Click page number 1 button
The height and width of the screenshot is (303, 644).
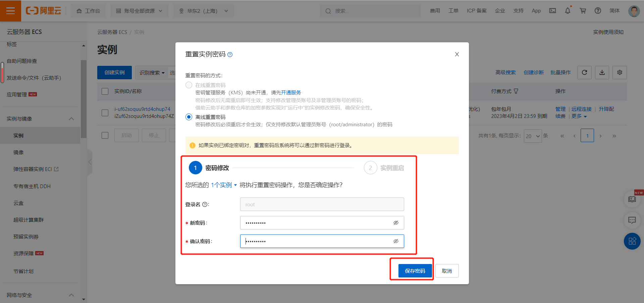tap(587, 136)
